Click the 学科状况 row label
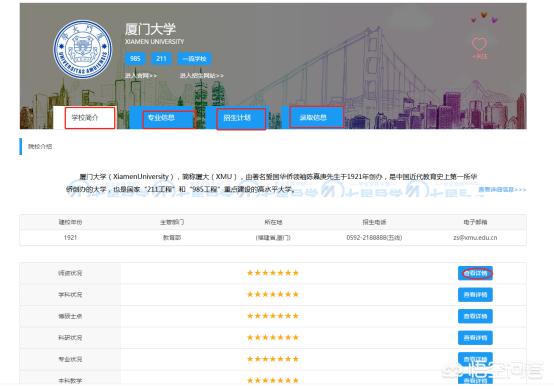The height and width of the screenshot is (389, 554). point(70,295)
